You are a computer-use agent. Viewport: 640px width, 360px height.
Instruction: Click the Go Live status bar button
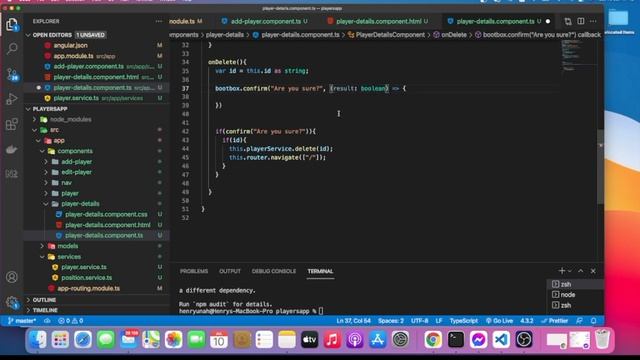499,321
